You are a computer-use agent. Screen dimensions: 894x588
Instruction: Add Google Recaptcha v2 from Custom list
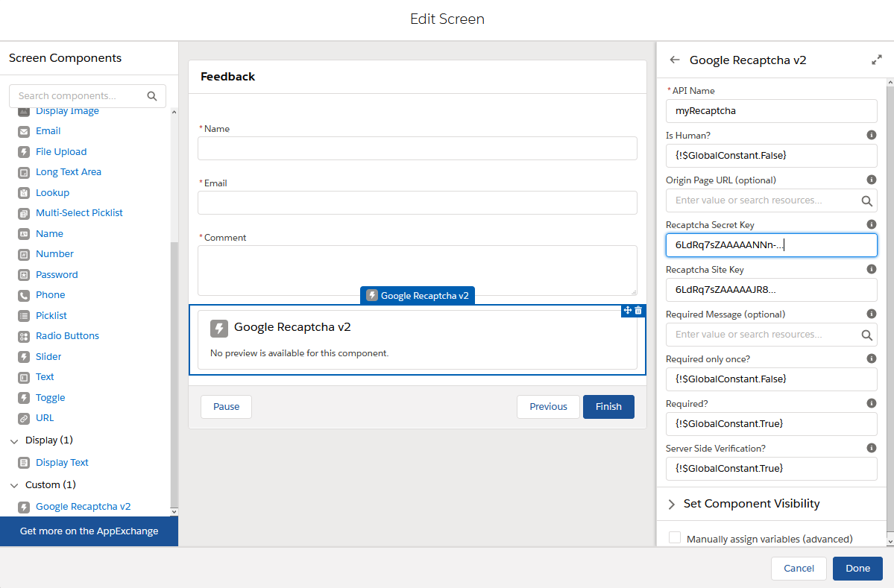(x=84, y=507)
